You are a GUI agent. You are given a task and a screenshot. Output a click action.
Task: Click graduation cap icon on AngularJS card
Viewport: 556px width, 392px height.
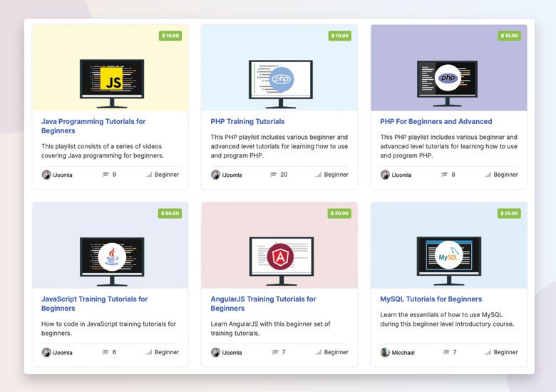tap(275, 352)
